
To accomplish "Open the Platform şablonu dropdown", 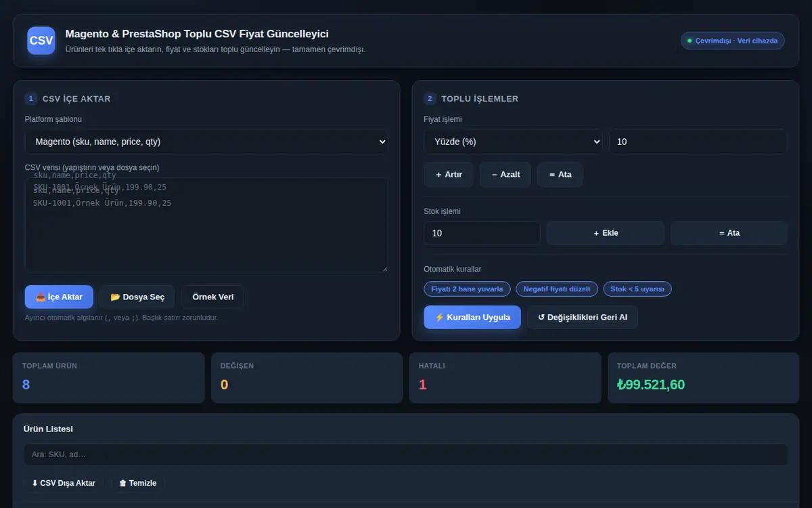I will [206, 142].
